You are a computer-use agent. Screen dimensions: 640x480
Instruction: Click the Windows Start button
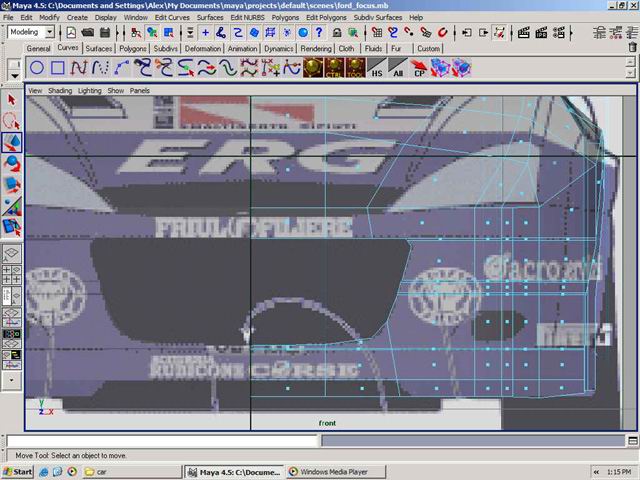click(x=18, y=471)
